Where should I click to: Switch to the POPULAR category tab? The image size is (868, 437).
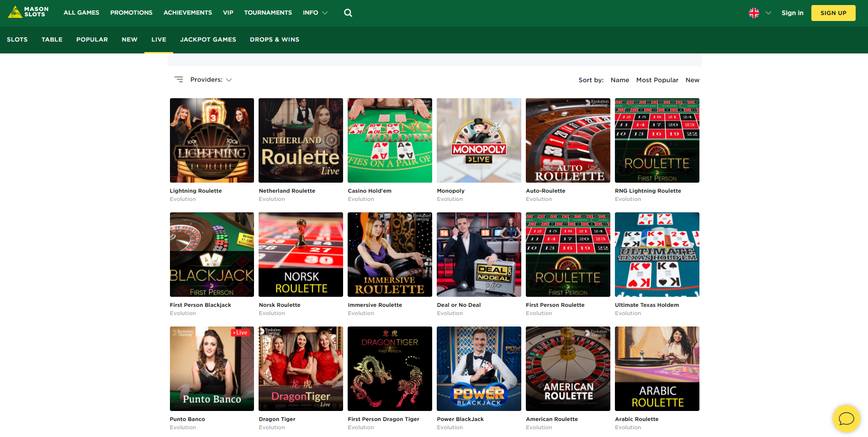click(92, 40)
